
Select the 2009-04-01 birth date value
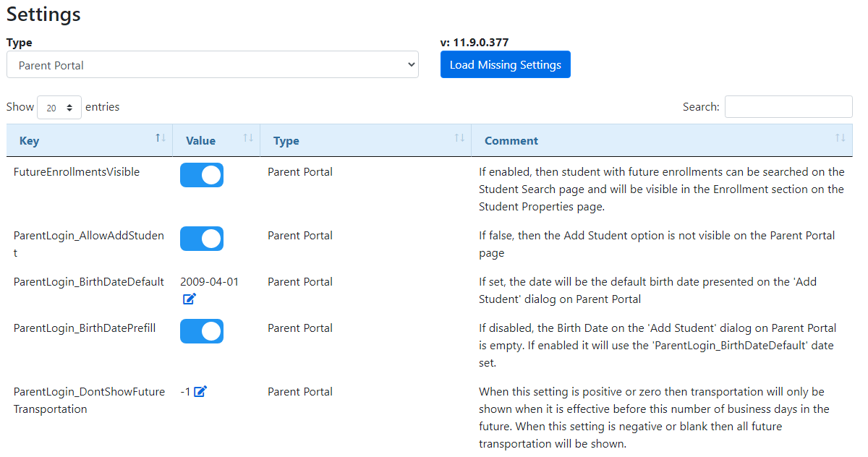(209, 282)
